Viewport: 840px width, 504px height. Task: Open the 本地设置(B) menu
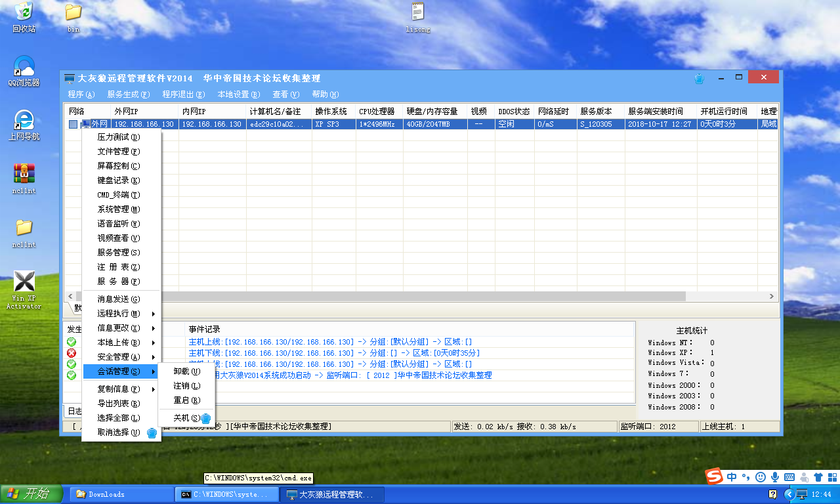(x=239, y=94)
